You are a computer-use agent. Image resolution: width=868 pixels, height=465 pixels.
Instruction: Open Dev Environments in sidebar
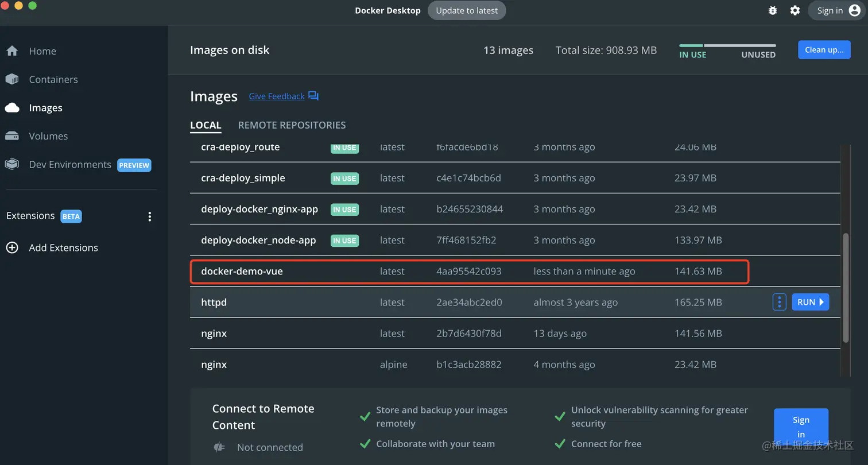pyautogui.click(x=70, y=164)
